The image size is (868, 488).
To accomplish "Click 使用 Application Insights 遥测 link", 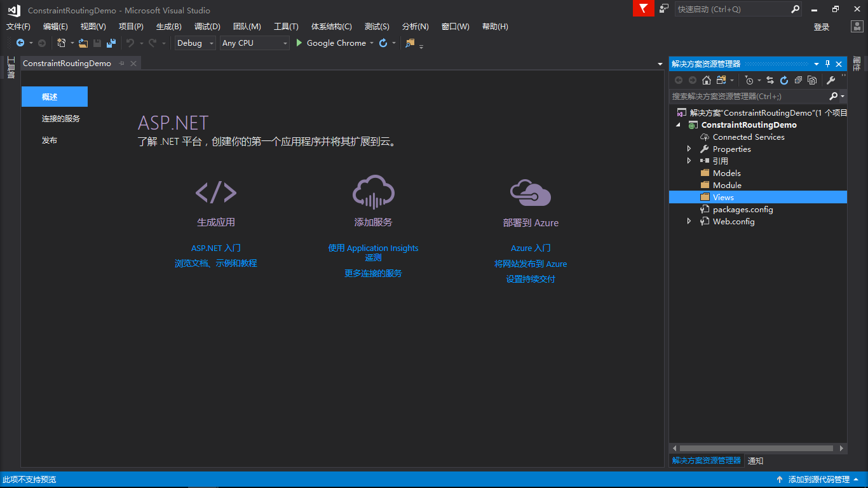I will click(x=374, y=253).
